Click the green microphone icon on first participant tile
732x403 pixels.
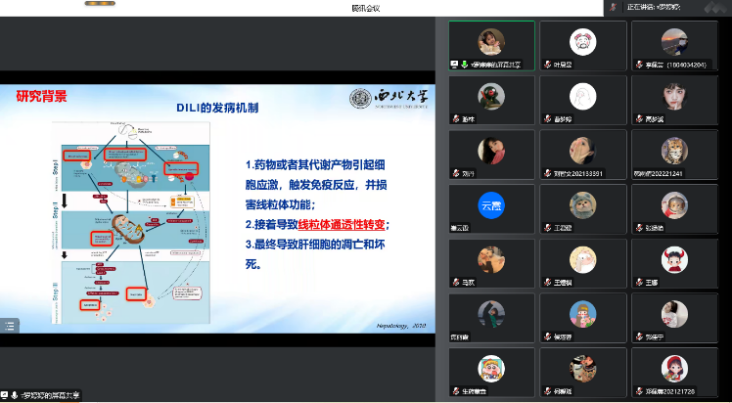[463, 64]
